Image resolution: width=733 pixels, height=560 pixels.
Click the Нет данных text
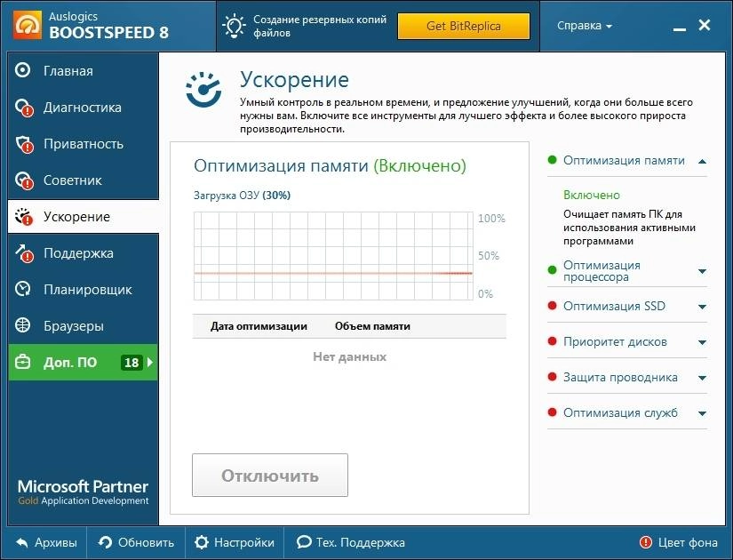click(x=349, y=357)
